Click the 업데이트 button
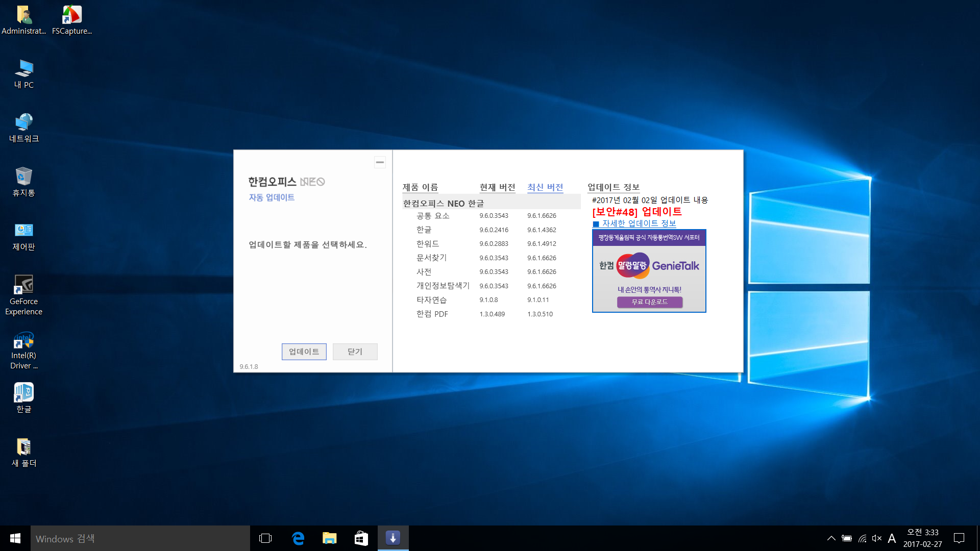 [x=304, y=352]
